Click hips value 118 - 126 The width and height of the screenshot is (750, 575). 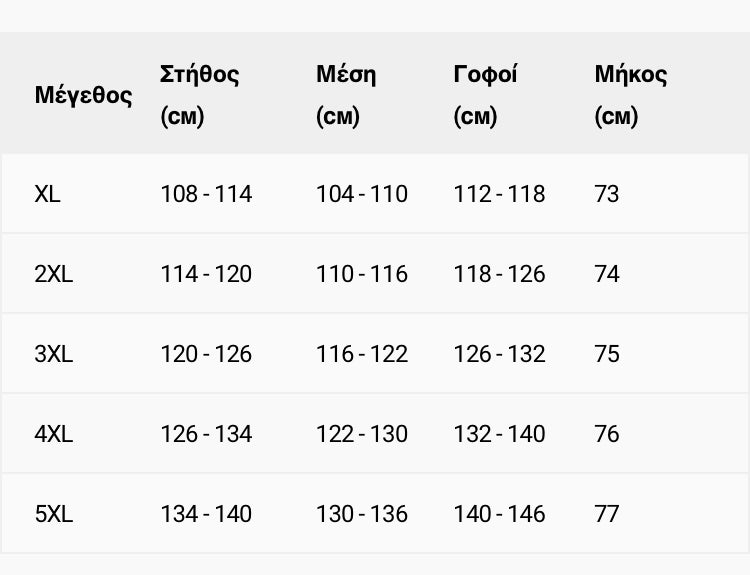click(x=499, y=274)
